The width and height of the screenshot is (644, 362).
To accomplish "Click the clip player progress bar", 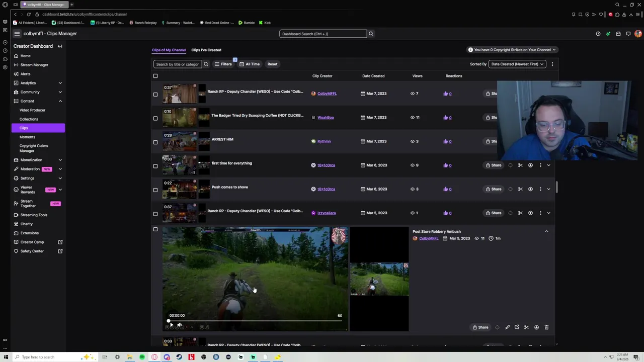I will click(255, 321).
